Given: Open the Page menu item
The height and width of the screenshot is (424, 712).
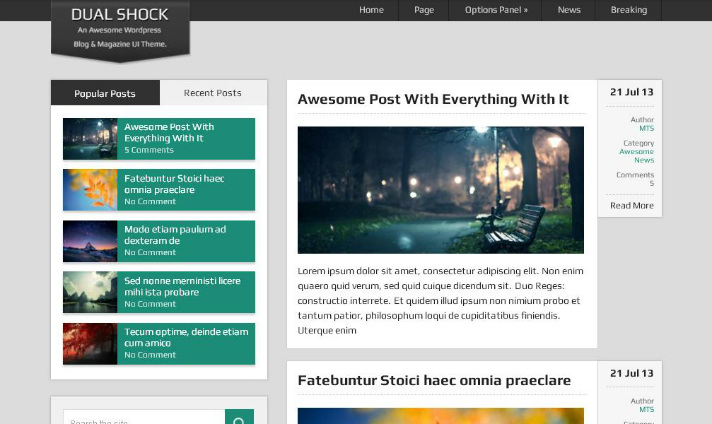Looking at the screenshot, I should pyautogui.click(x=424, y=10).
